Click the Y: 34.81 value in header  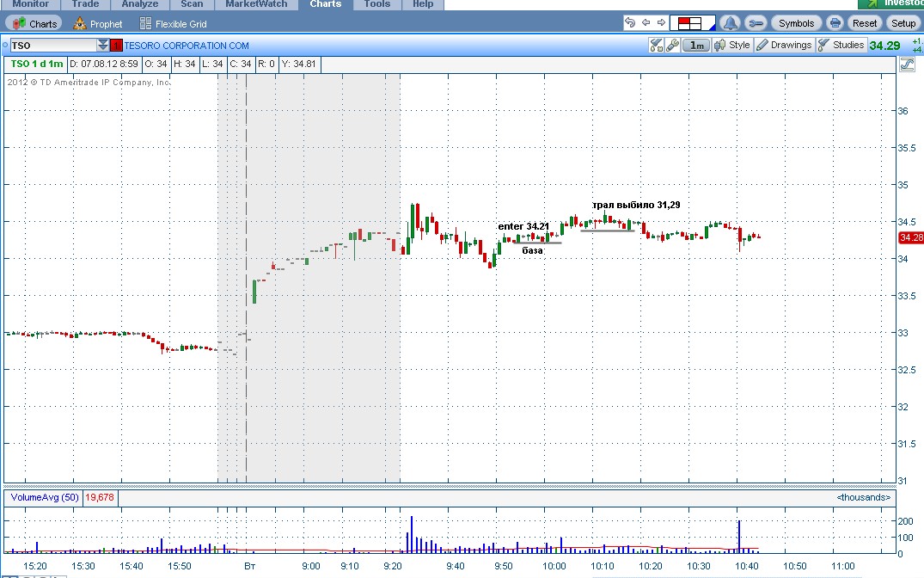(x=299, y=64)
